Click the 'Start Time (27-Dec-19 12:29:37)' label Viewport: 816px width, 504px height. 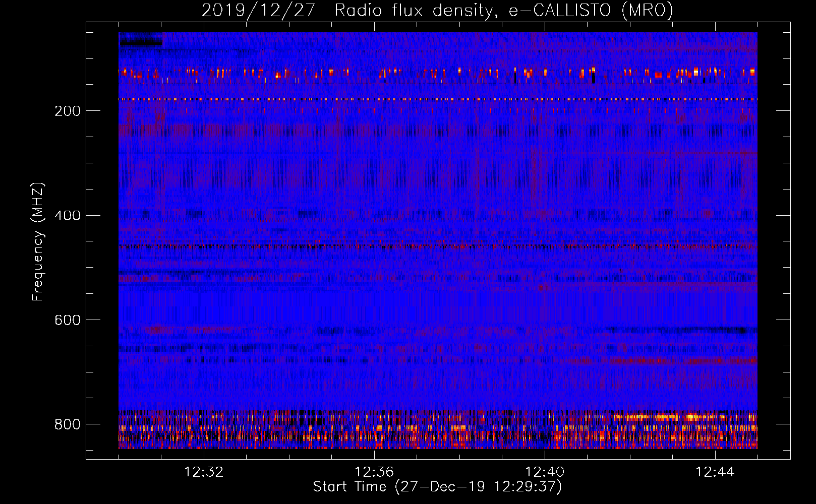click(437, 487)
